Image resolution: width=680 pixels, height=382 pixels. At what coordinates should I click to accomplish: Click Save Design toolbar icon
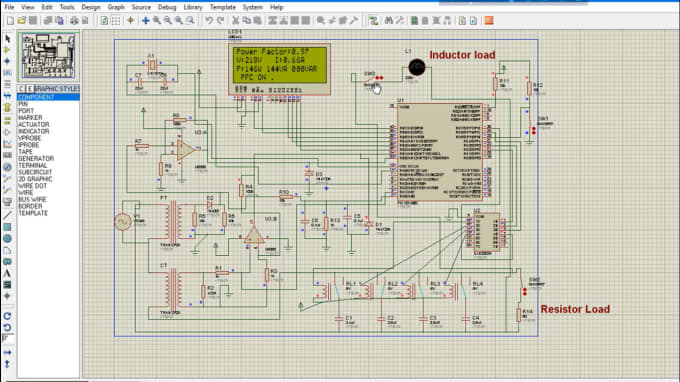tap(33, 20)
